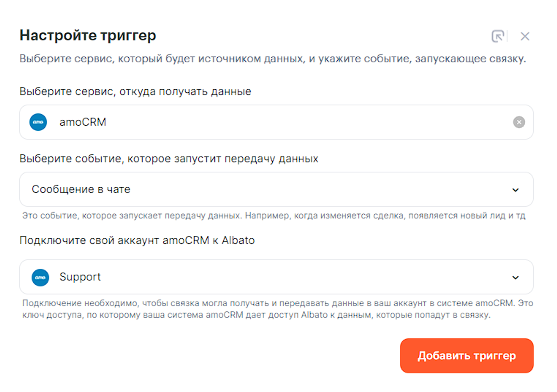
Task: Click the amoCRM logo in service field
Action: [x=38, y=122]
